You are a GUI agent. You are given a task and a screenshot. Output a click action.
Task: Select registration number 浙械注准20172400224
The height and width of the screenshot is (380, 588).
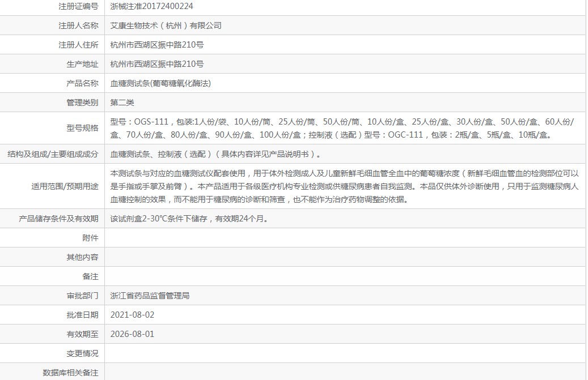coord(151,6)
